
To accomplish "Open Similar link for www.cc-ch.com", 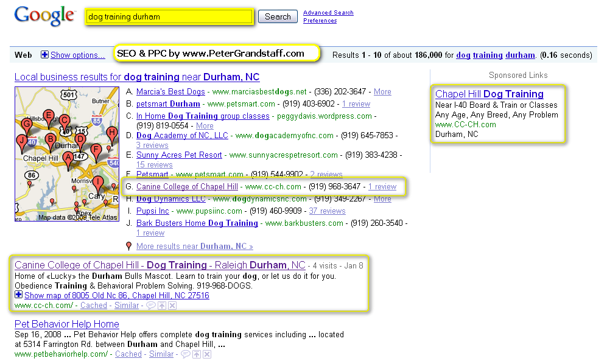I will click(x=127, y=305).
